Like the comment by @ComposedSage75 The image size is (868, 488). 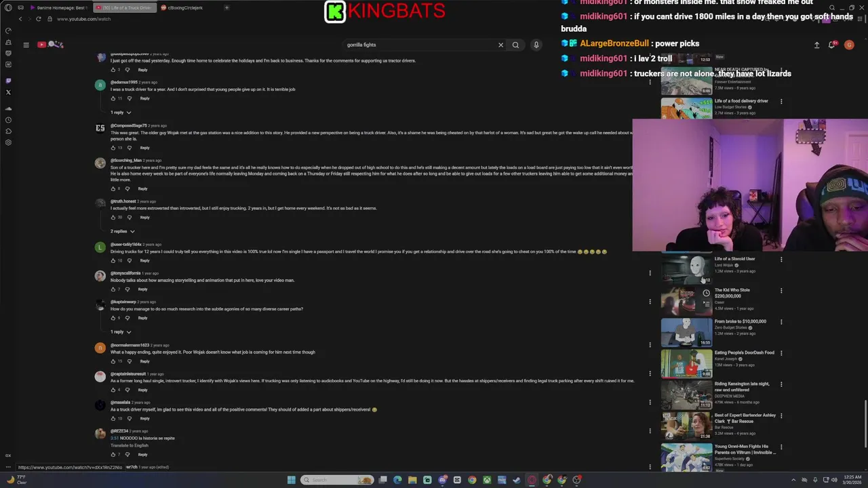pos(113,148)
